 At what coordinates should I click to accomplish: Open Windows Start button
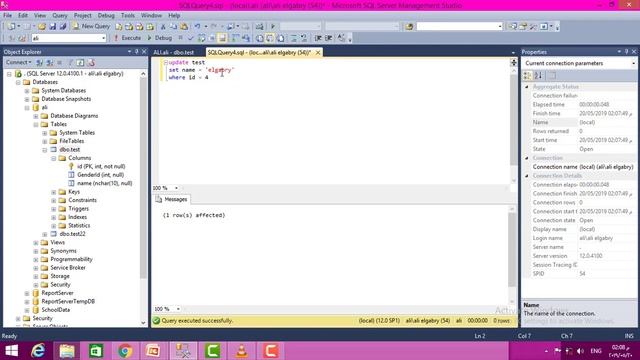[11, 351]
